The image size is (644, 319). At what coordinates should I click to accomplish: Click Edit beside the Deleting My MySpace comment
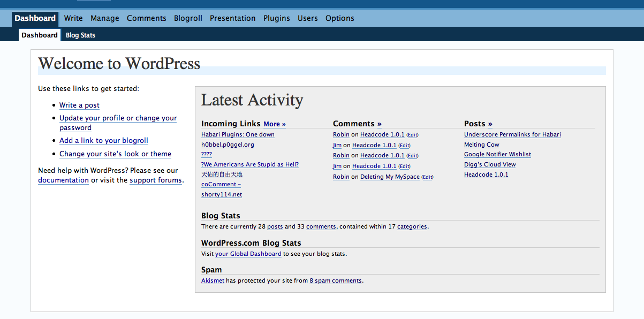click(x=427, y=177)
